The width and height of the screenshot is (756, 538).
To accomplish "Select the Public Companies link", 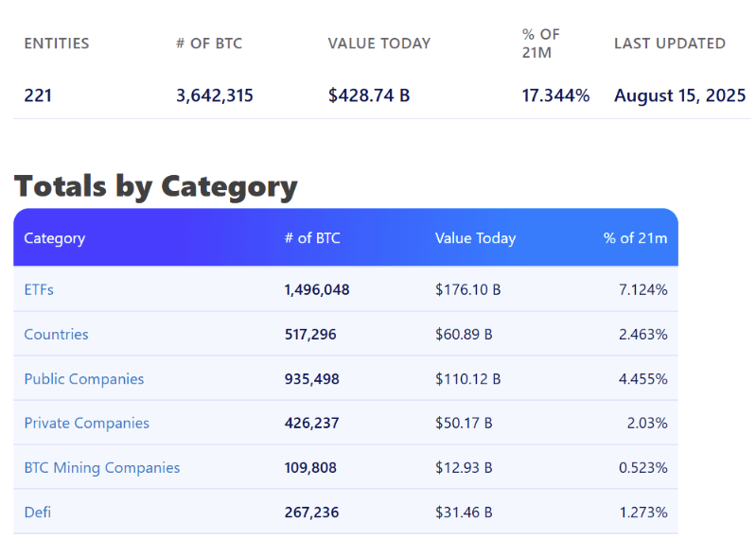I will point(84,378).
